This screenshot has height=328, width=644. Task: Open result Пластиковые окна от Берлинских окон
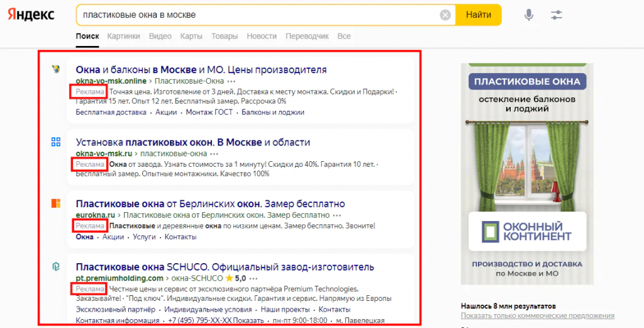210,203
